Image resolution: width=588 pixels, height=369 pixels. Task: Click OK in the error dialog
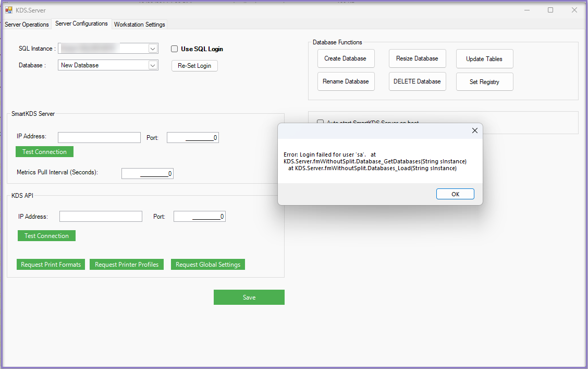(455, 194)
